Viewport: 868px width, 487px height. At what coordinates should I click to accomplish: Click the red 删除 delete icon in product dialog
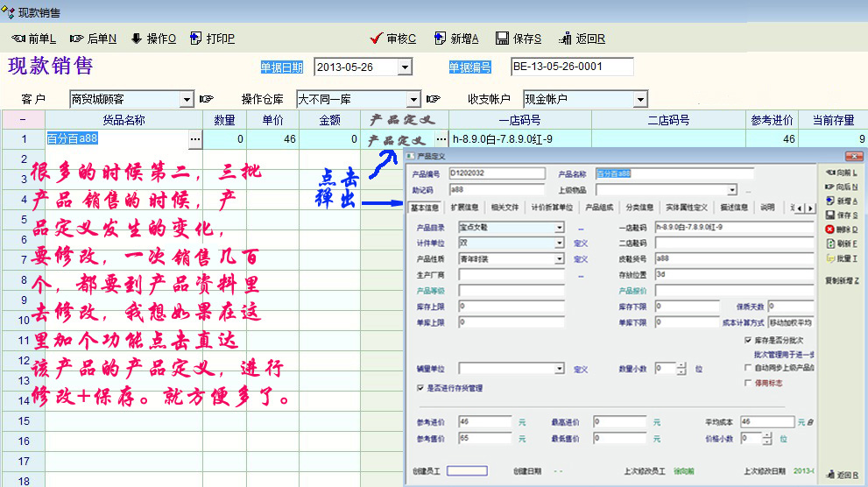[x=829, y=229]
